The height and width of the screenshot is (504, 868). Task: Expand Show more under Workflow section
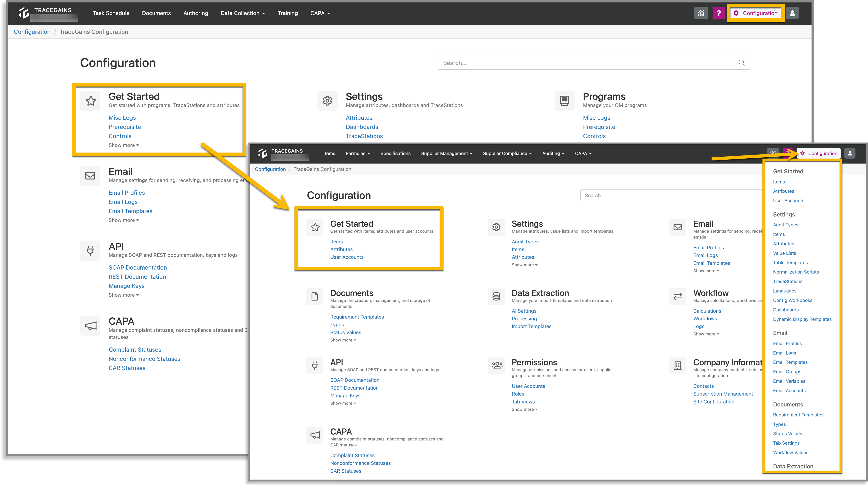[x=706, y=334]
